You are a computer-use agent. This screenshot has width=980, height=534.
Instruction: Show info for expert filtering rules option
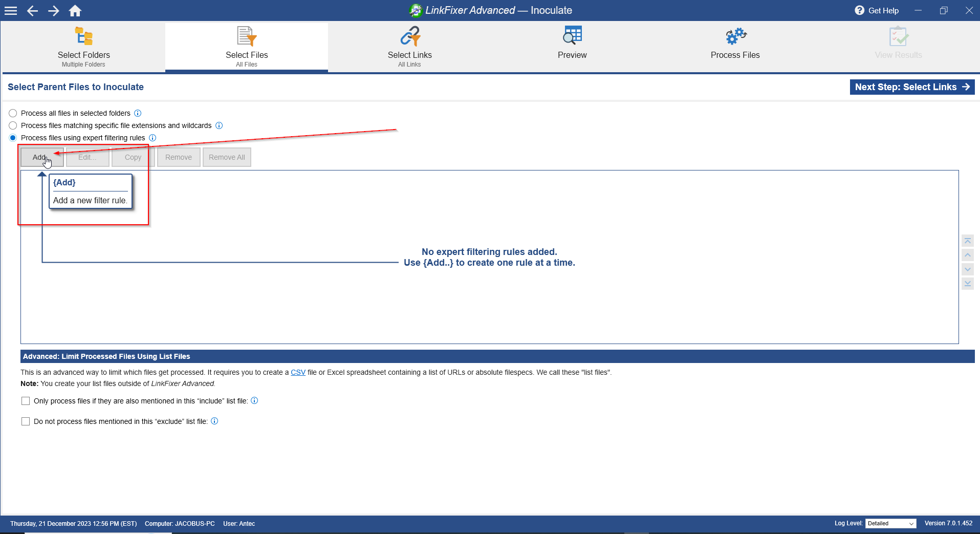point(153,138)
